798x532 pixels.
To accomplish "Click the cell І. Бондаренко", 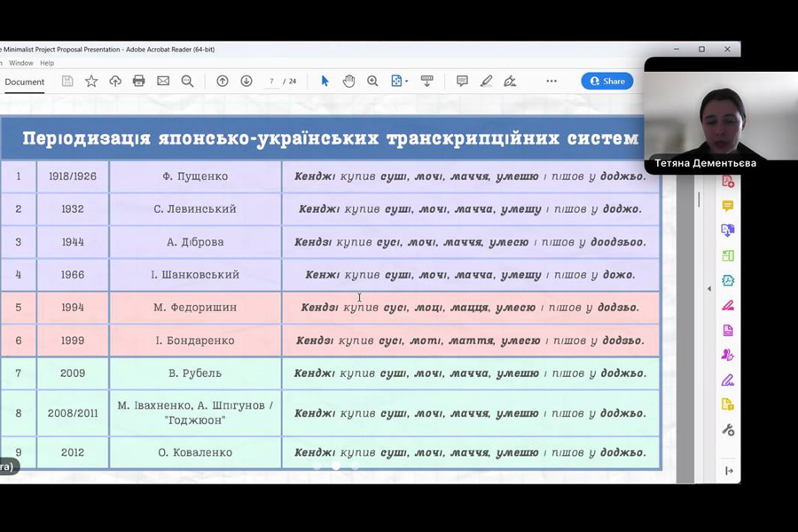I will 195,340.
